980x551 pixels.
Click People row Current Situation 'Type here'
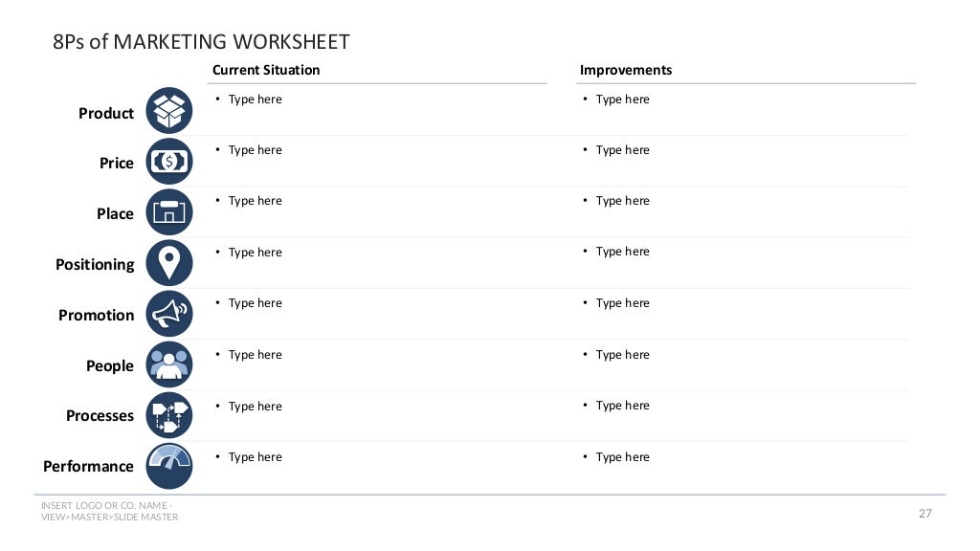(255, 355)
